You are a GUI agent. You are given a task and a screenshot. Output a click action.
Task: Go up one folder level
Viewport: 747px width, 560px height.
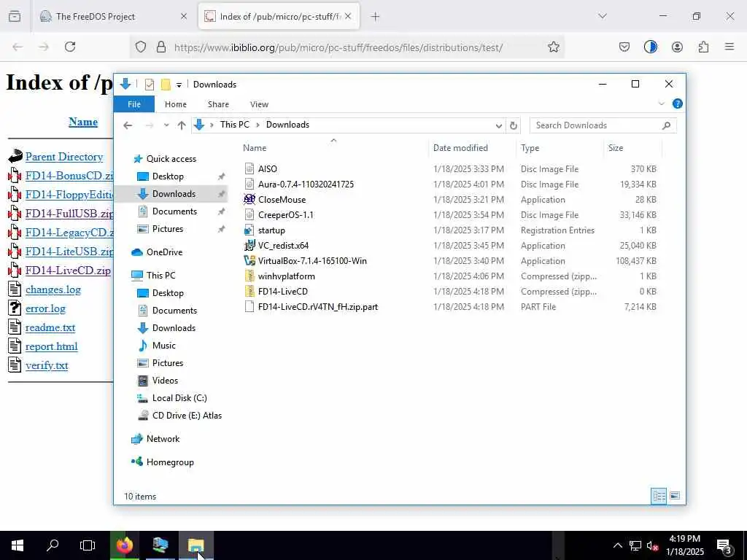pyautogui.click(x=182, y=125)
